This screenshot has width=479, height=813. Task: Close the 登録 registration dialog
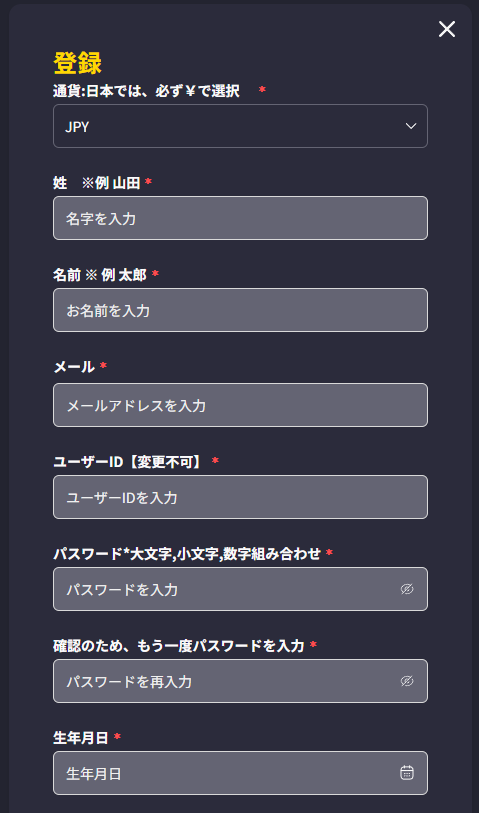point(447,30)
